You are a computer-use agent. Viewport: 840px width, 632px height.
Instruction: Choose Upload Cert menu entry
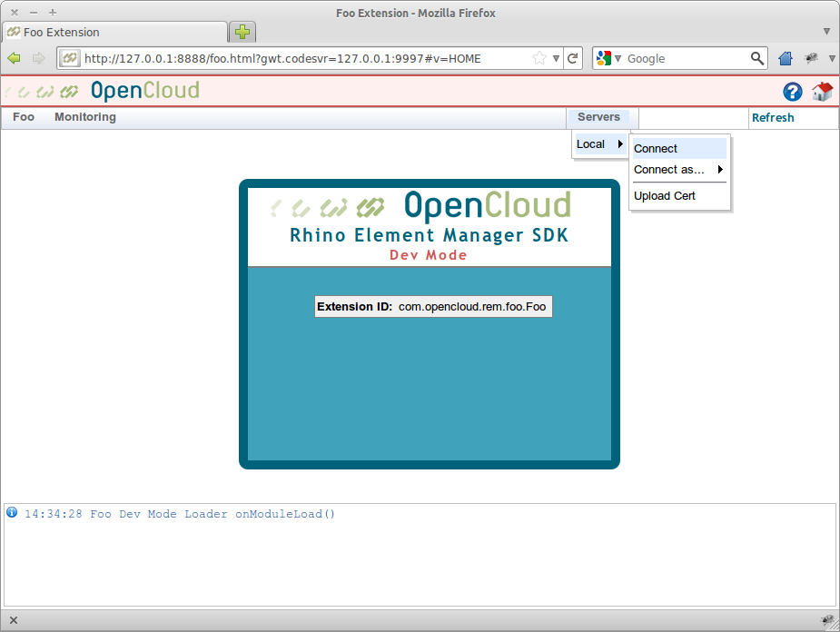click(x=665, y=196)
